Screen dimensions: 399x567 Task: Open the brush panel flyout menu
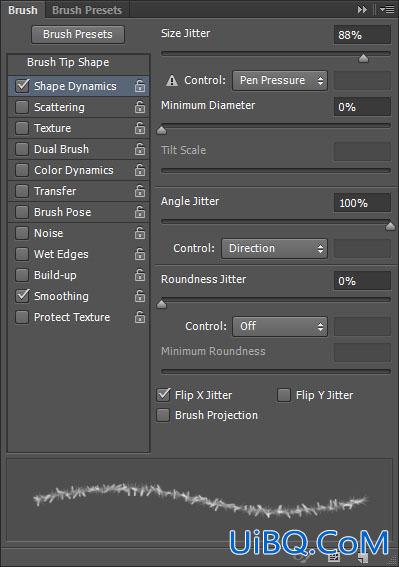[x=387, y=10]
